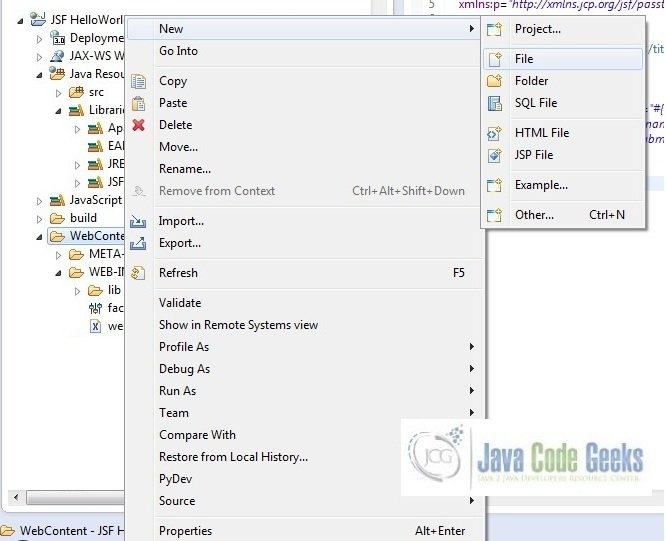
Task: Click the Import icon in context menu
Action: [138, 221]
